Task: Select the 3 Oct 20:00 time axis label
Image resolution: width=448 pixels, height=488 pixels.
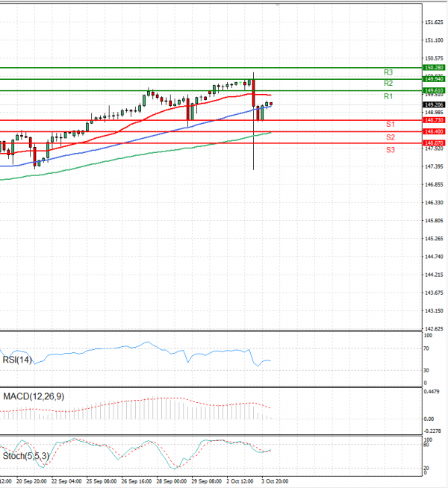Action: coord(275,482)
